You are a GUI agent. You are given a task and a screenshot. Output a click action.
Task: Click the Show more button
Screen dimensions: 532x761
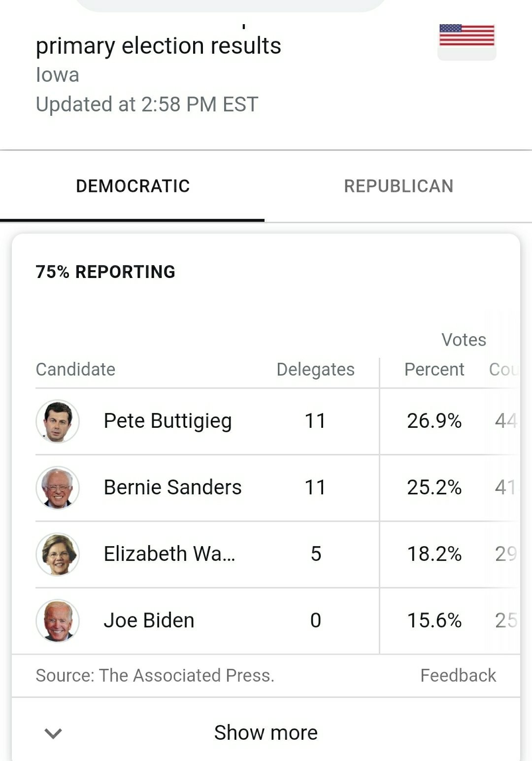click(x=266, y=733)
